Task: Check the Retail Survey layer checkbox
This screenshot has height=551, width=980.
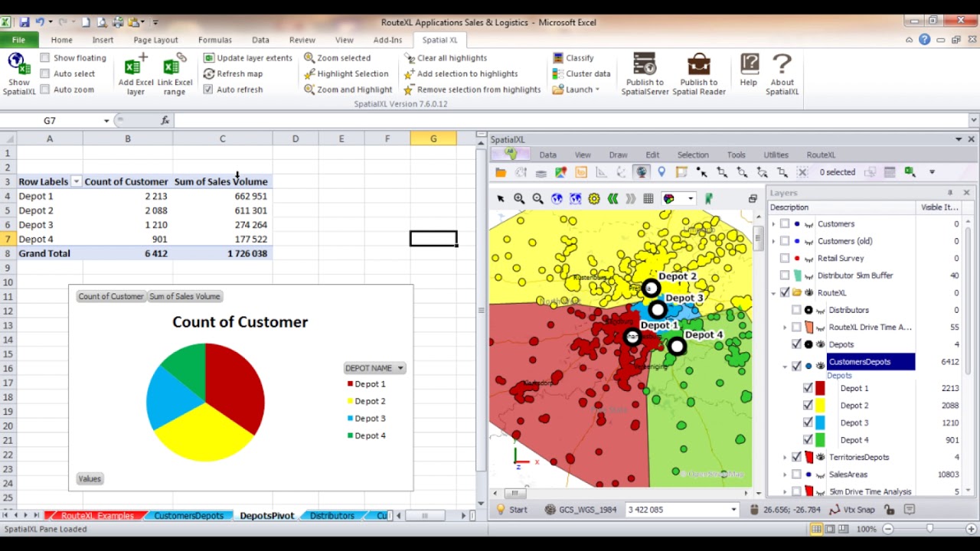Action: 785,259
